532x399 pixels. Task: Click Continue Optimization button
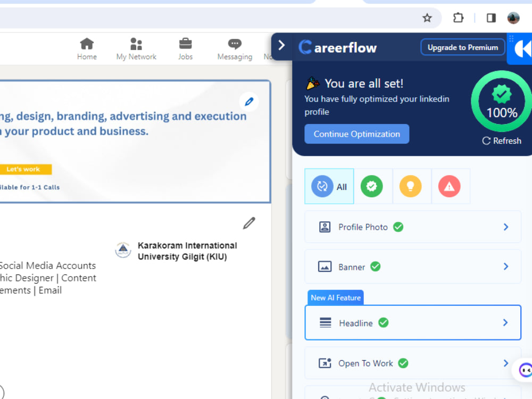356,134
